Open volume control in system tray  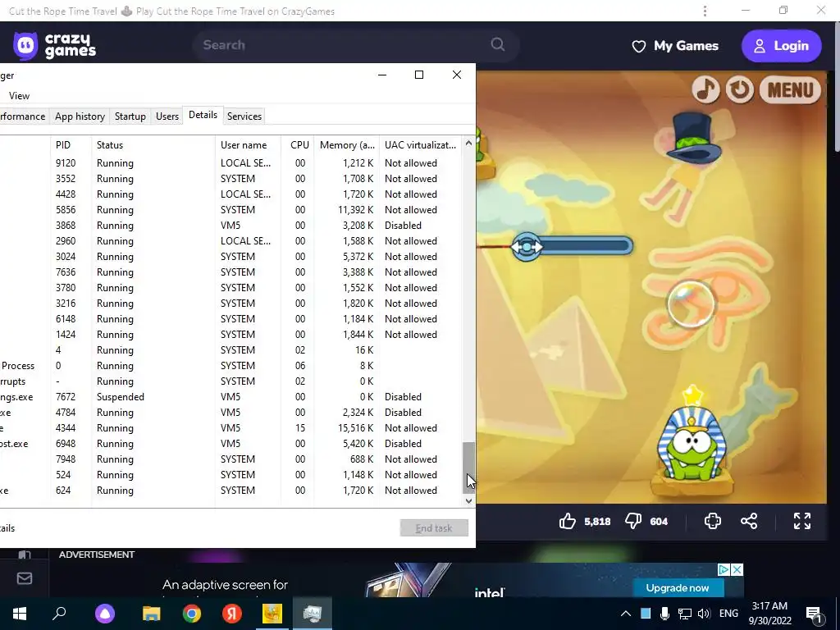(704, 614)
